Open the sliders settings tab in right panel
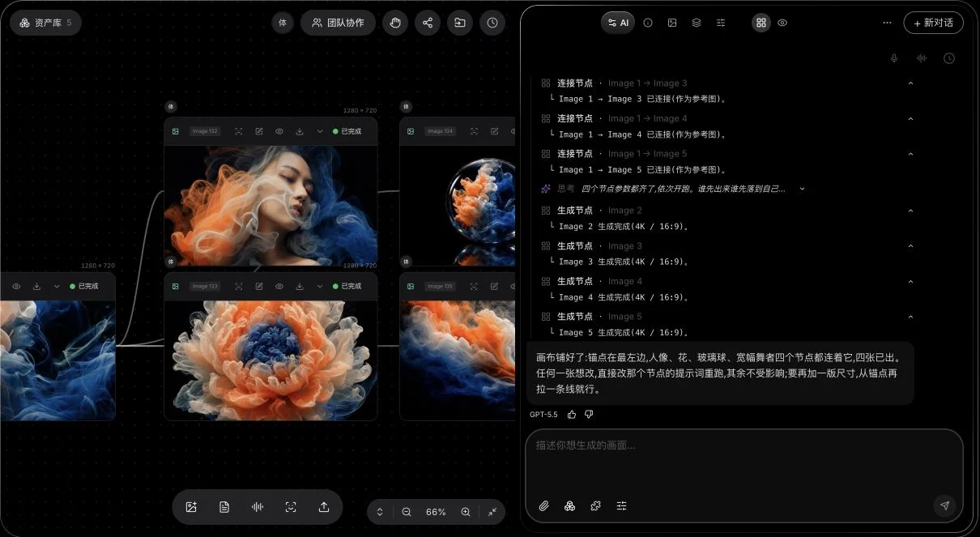The height and width of the screenshot is (537, 980). coord(721,23)
